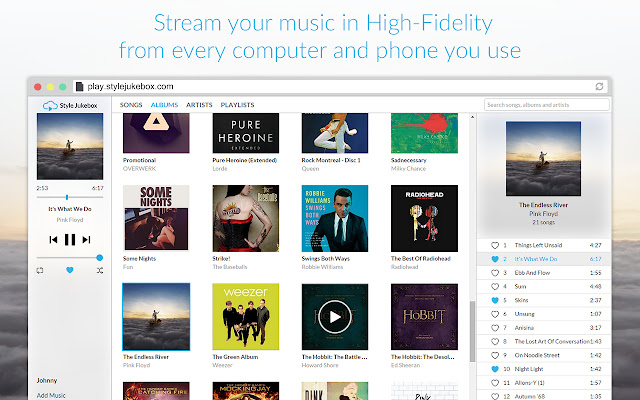Viewport: 640px width, 400px height.
Task: Open Rock Montreal - Disc 1 cover
Action: click(x=335, y=133)
